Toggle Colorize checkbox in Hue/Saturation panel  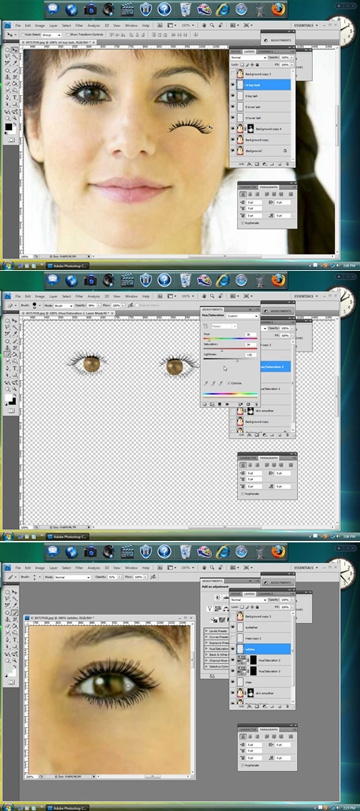point(229,383)
